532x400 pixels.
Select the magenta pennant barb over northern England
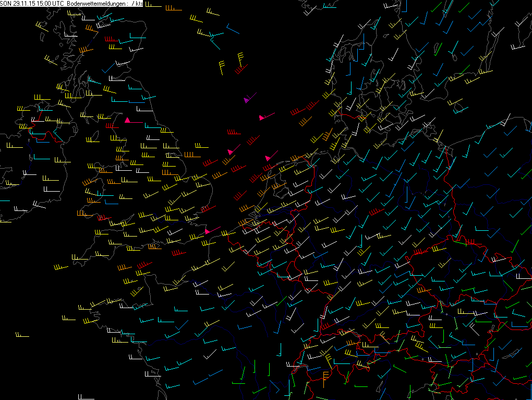click(133, 121)
